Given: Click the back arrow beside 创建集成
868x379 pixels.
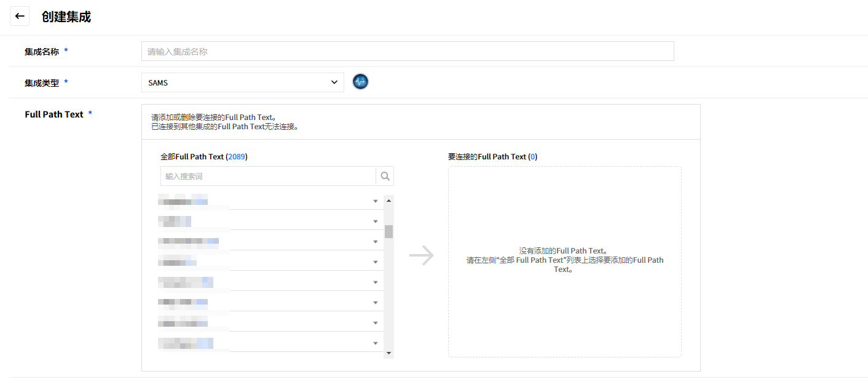Looking at the screenshot, I should 20,16.
